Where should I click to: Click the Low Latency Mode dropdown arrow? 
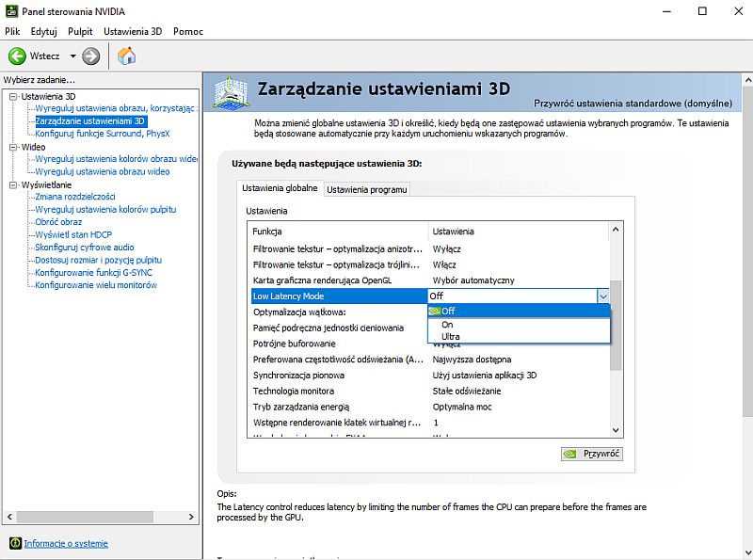click(x=603, y=296)
